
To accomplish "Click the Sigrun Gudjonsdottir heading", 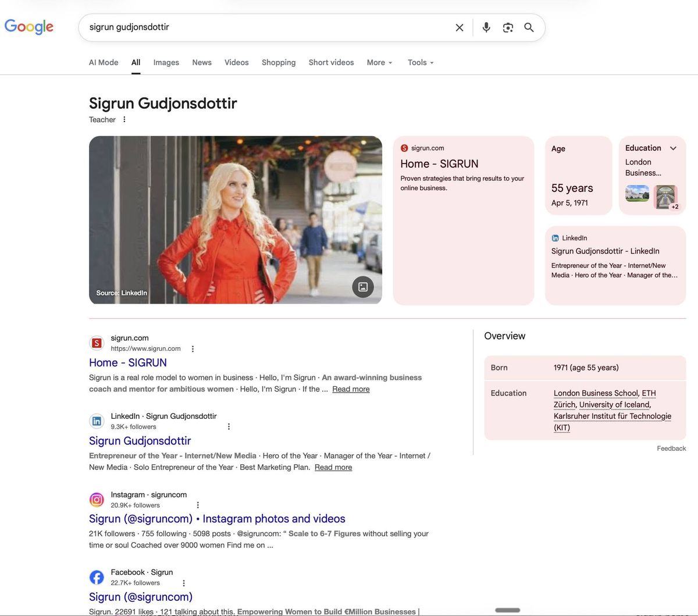I will pos(163,104).
